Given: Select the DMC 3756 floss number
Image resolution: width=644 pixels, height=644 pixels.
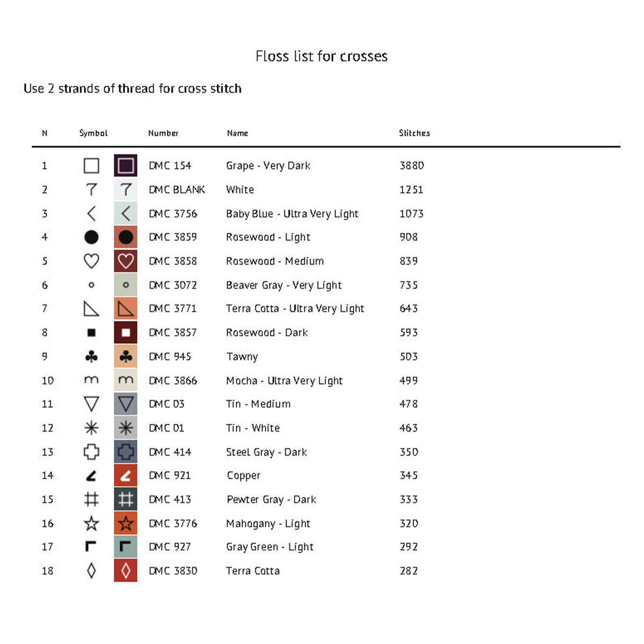Looking at the screenshot, I should coord(173,214).
